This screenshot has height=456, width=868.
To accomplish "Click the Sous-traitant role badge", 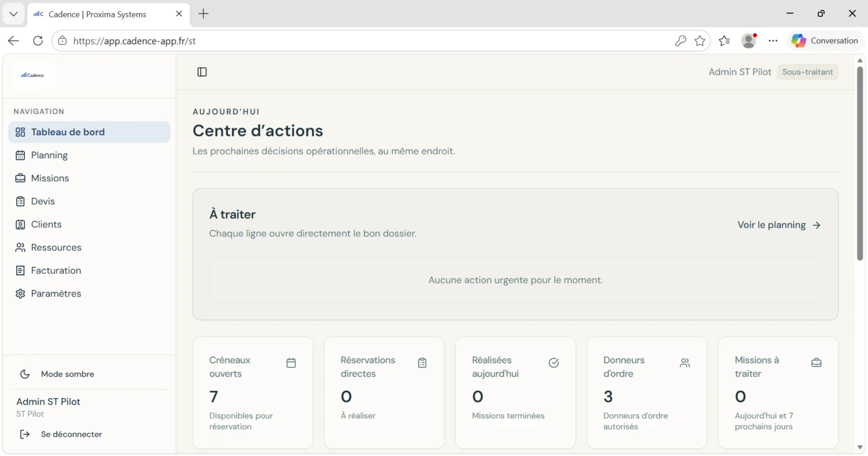I will point(808,72).
